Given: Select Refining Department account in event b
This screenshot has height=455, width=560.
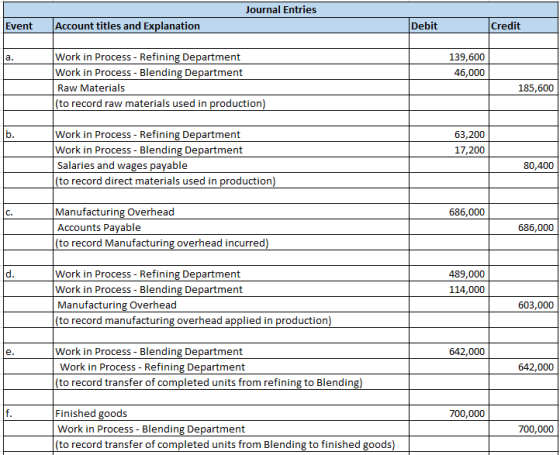Looking at the screenshot, I should pos(231,134).
